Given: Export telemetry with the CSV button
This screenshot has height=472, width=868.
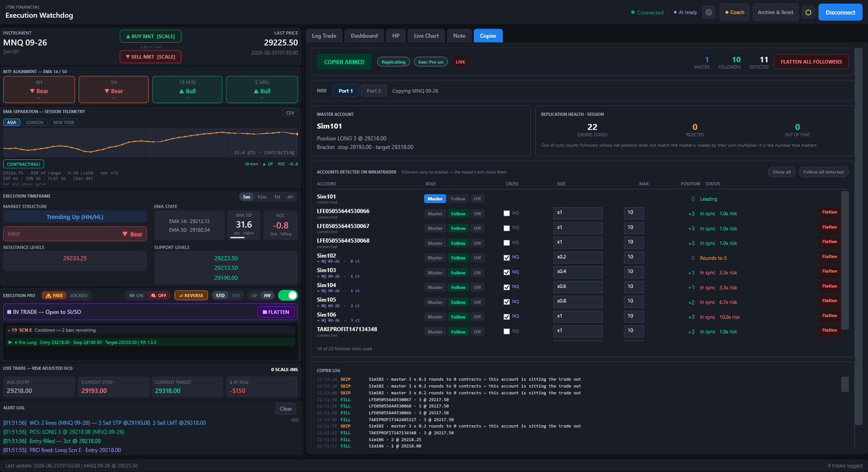Looking at the screenshot, I should coord(290,113).
